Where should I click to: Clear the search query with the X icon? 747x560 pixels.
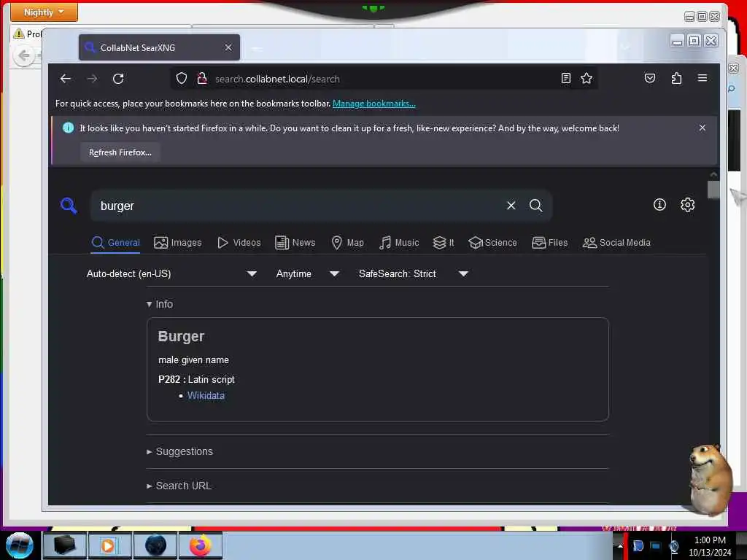(511, 205)
